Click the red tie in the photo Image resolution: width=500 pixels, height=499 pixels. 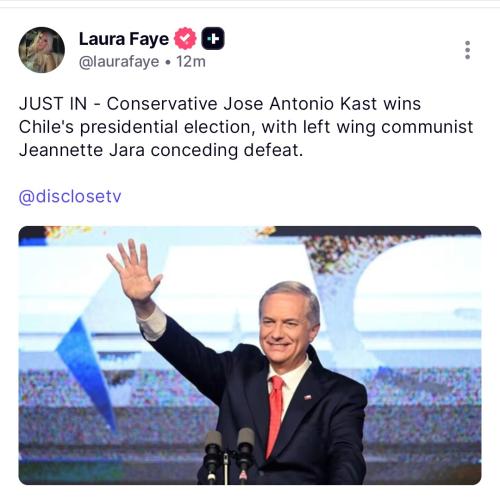click(x=275, y=416)
